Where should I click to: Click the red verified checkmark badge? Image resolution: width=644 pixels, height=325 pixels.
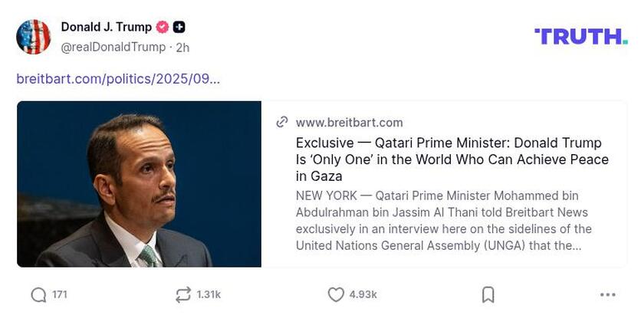[x=162, y=28]
